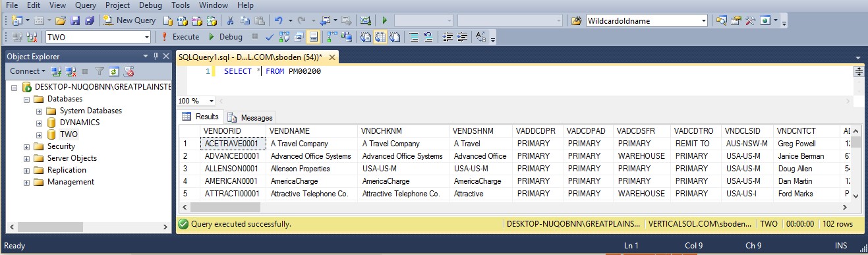Expand the Management node
This screenshot has width=868, height=255.
(26, 182)
